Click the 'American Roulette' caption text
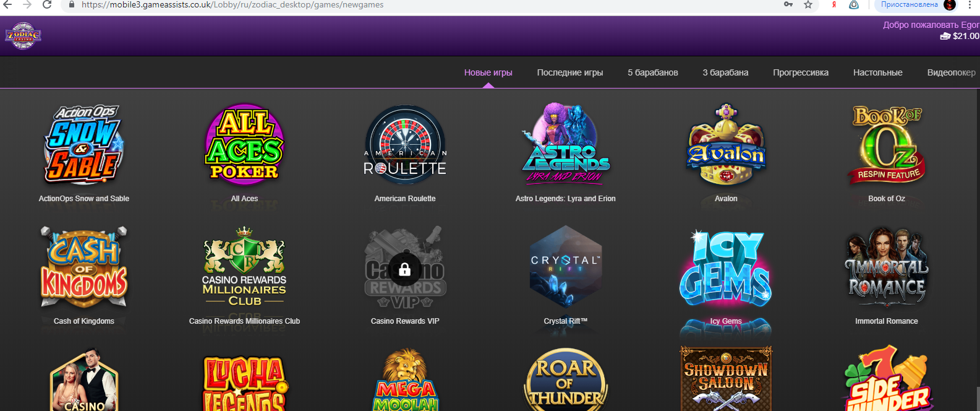The image size is (980, 411). [x=405, y=199]
